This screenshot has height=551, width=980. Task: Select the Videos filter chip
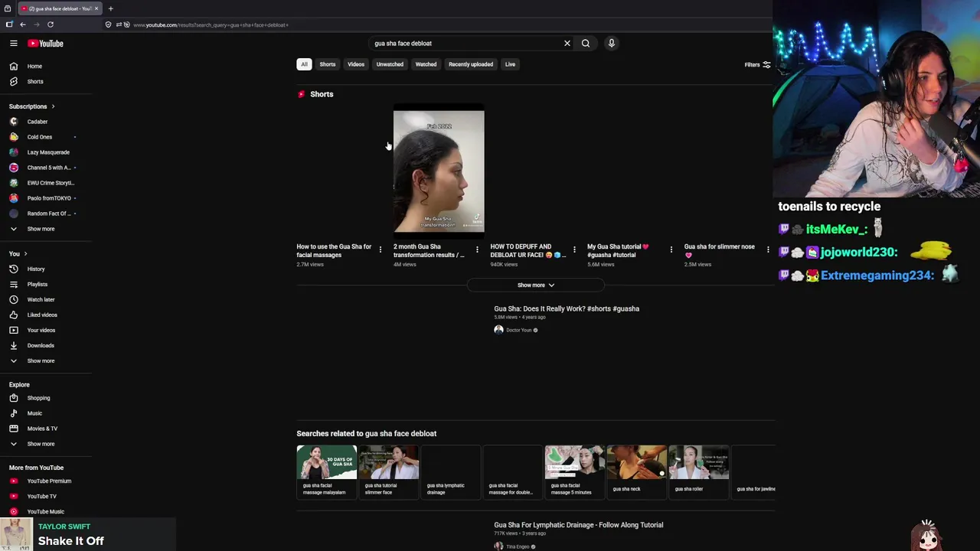[356, 64]
